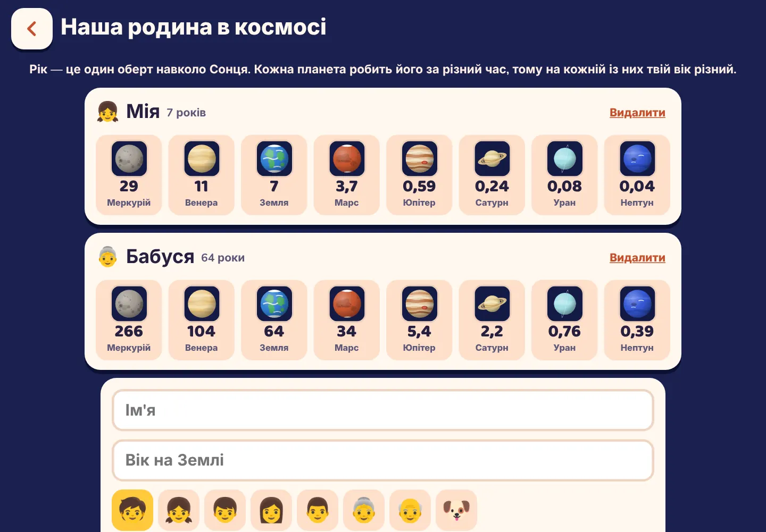Click the age label 7 років

click(x=186, y=113)
